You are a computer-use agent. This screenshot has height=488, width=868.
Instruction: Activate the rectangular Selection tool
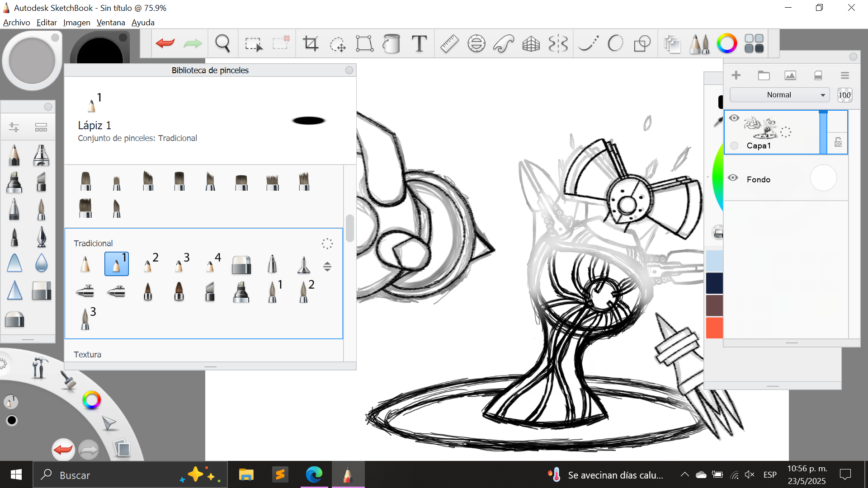click(253, 44)
